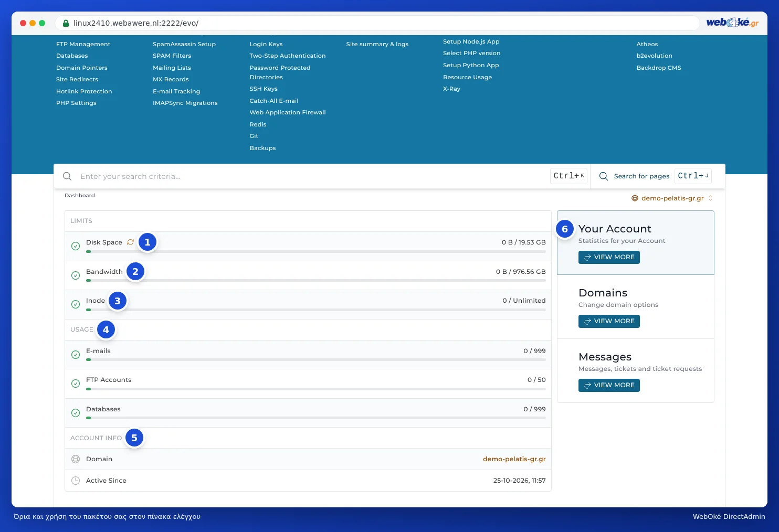Open Site summary & logs
This screenshot has width=779, height=532.
coord(377,44)
